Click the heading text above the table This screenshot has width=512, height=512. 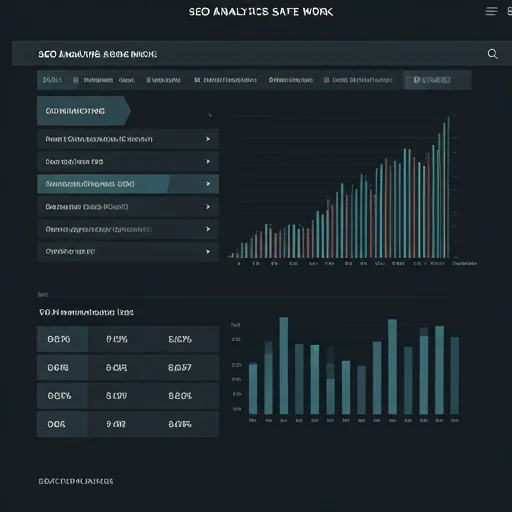[86, 312]
